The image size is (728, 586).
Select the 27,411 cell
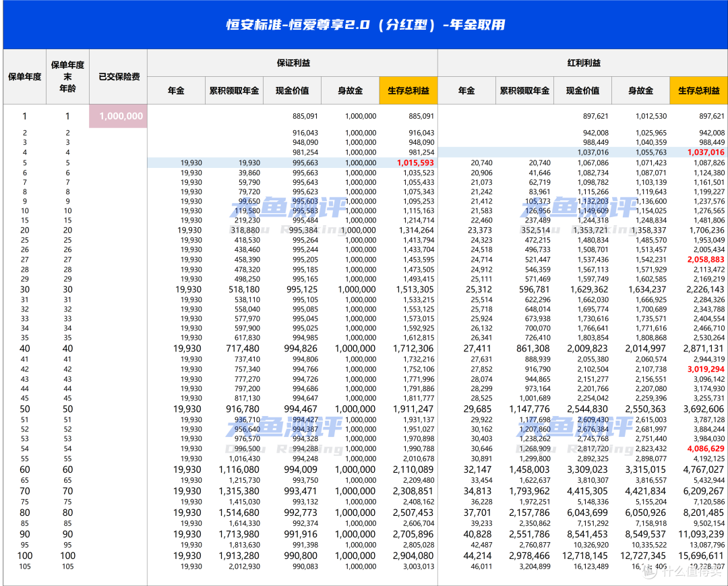pos(477,348)
